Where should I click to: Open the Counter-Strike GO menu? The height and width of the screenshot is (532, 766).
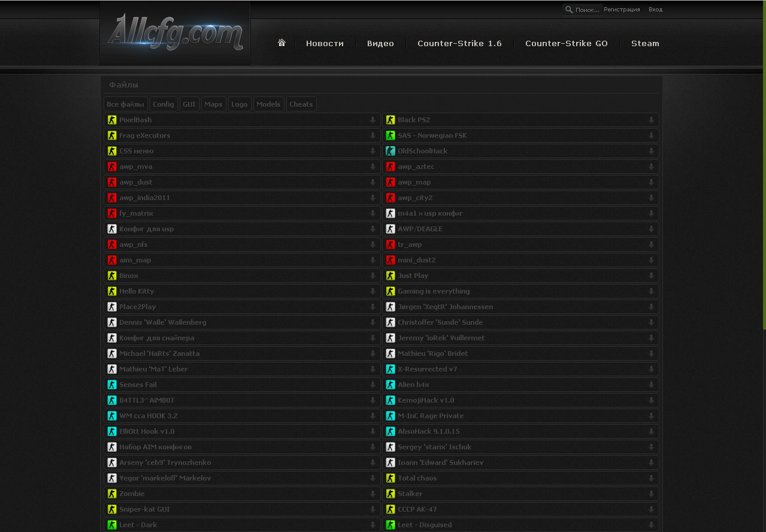566,43
